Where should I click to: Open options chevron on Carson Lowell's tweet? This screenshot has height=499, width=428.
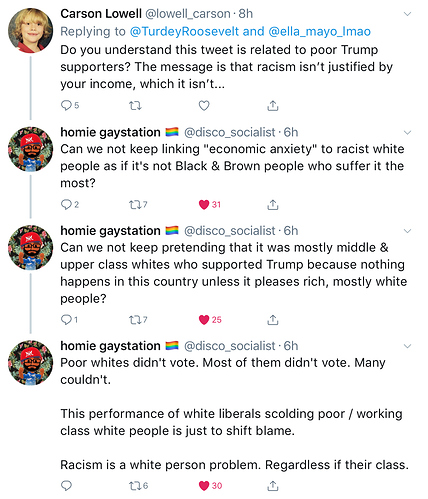(x=407, y=14)
